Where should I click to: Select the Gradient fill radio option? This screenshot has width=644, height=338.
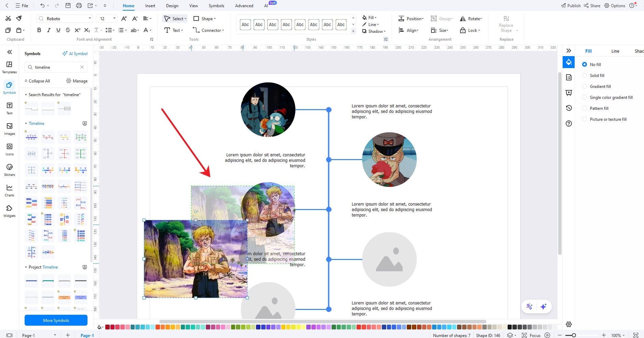(x=584, y=86)
